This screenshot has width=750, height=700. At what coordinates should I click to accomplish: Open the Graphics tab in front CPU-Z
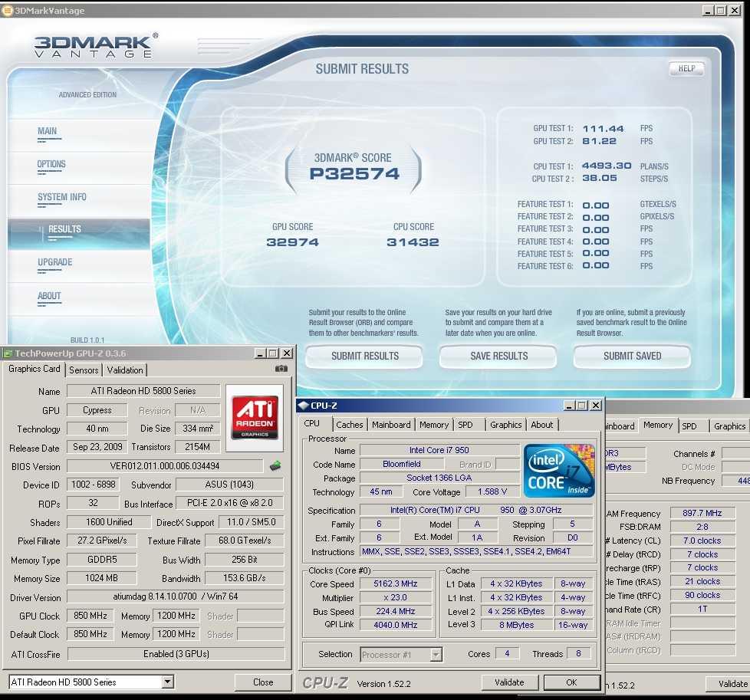[505, 425]
